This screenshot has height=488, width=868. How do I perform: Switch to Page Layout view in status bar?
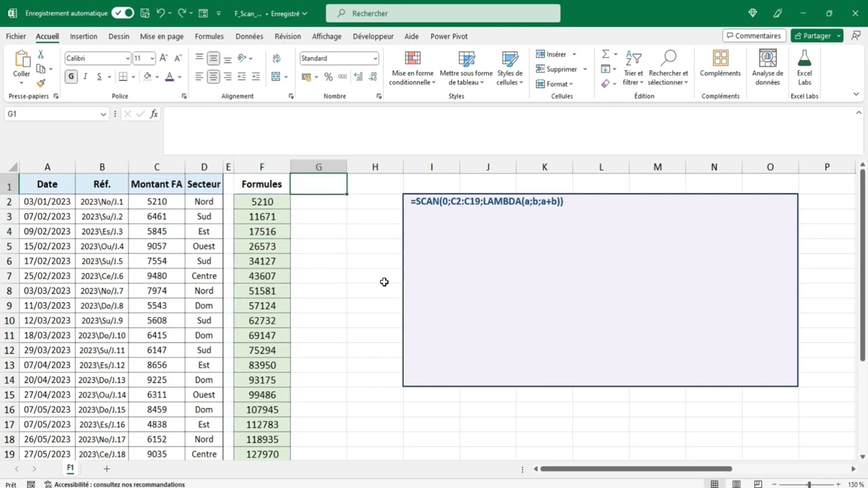[736, 485]
